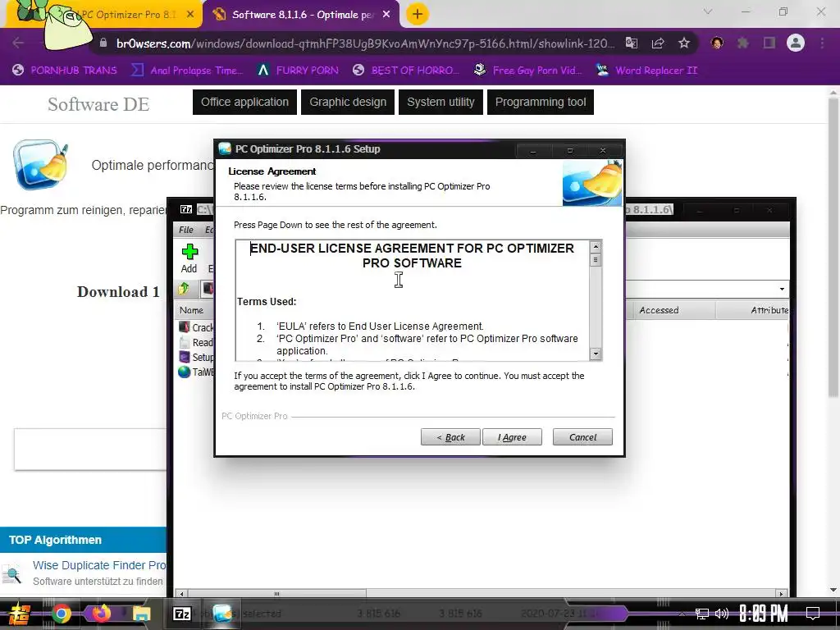Screen dimensions: 840x630
Task: Click inside the license agreement text box
Action: (x=413, y=300)
